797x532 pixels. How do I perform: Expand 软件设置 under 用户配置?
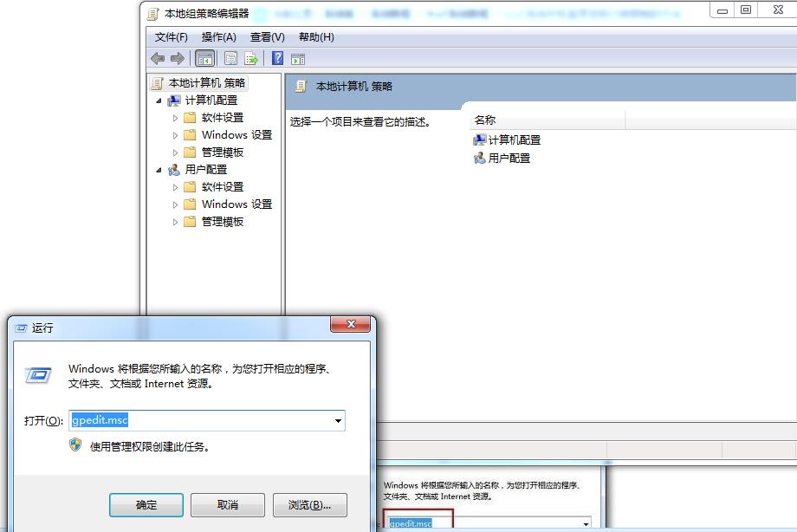click(175, 187)
